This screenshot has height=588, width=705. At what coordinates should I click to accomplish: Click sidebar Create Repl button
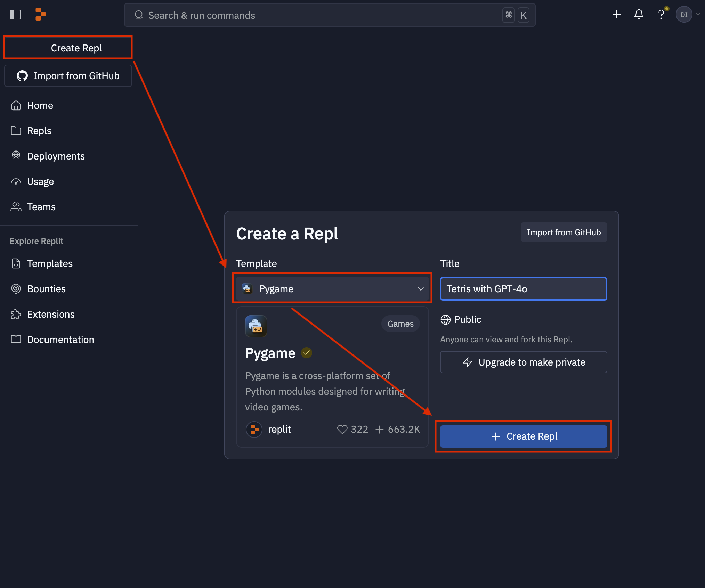click(x=68, y=48)
